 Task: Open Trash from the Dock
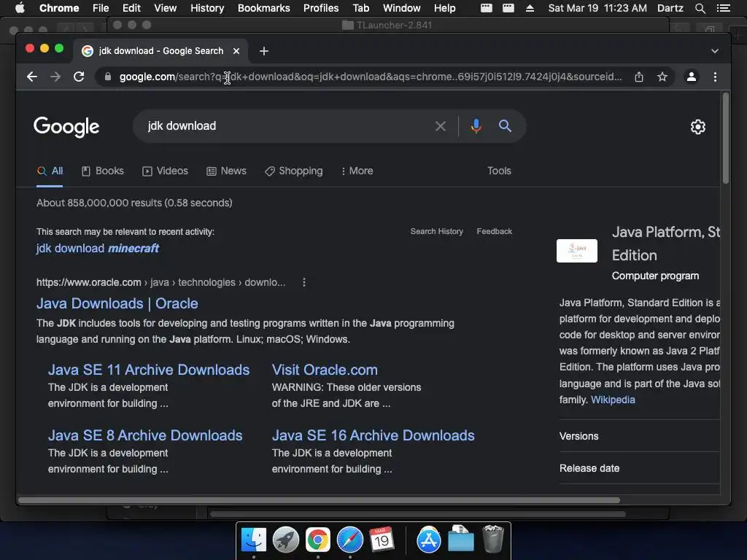(492, 539)
